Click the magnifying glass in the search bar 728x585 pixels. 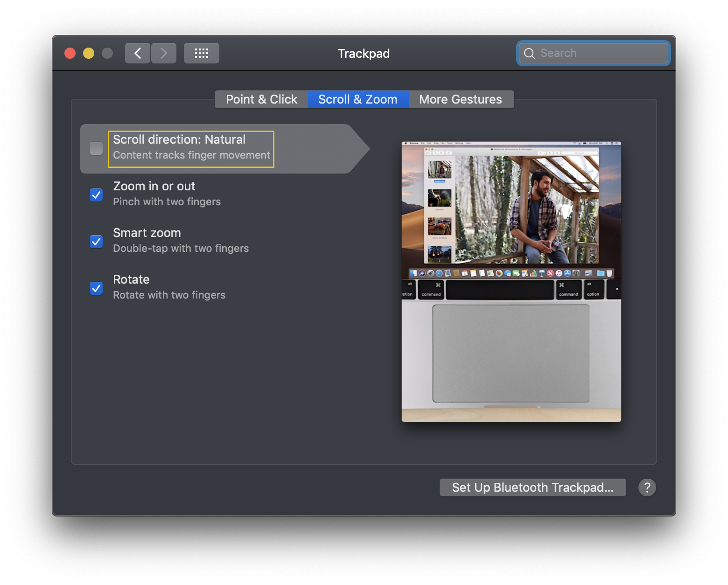[x=530, y=53]
